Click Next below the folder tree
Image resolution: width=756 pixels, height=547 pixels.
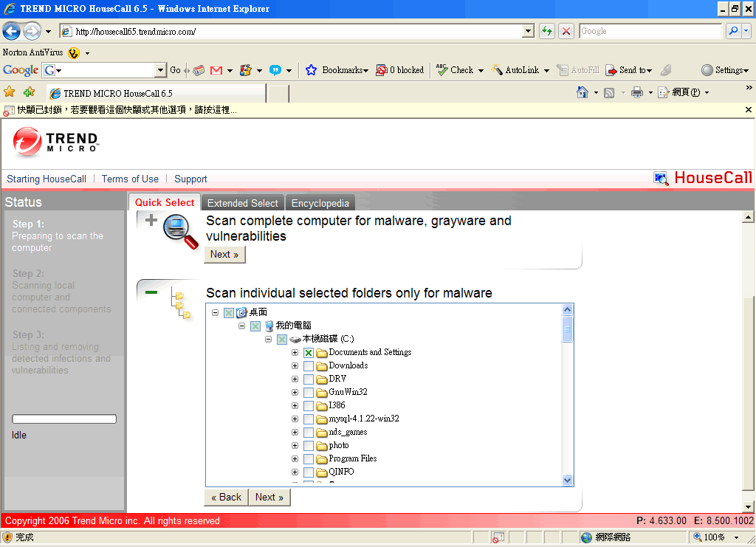tap(269, 498)
